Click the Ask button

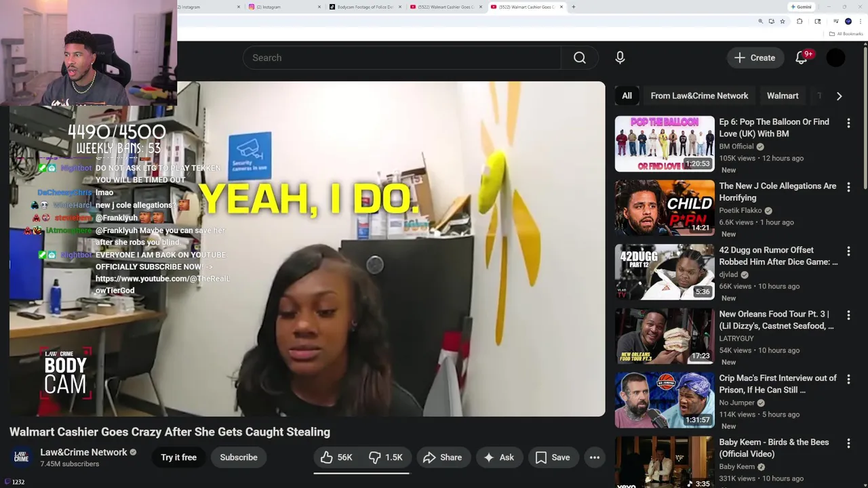[x=498, y=457]
